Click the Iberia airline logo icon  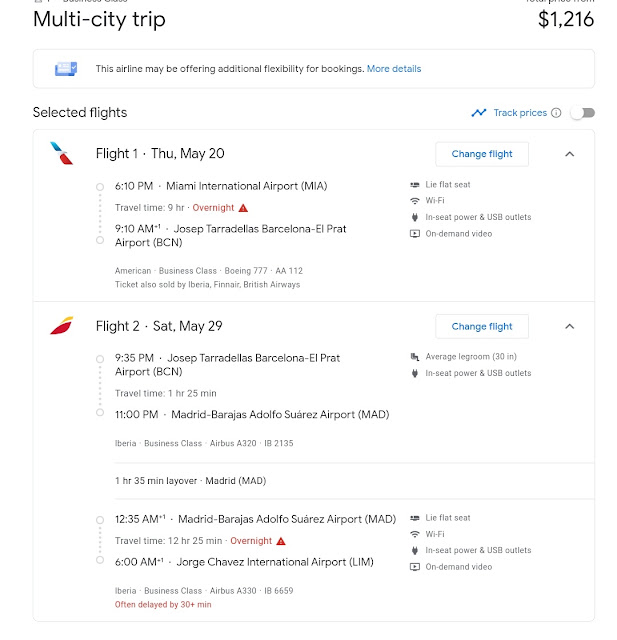click(x=62, y=326)
